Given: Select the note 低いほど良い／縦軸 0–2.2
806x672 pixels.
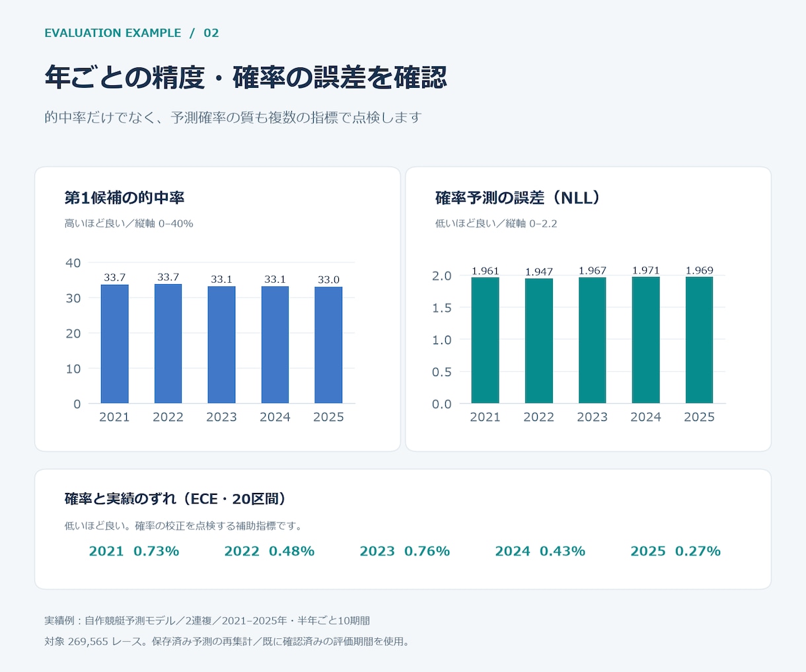Looking at the screenshot, I should (496, 223).
